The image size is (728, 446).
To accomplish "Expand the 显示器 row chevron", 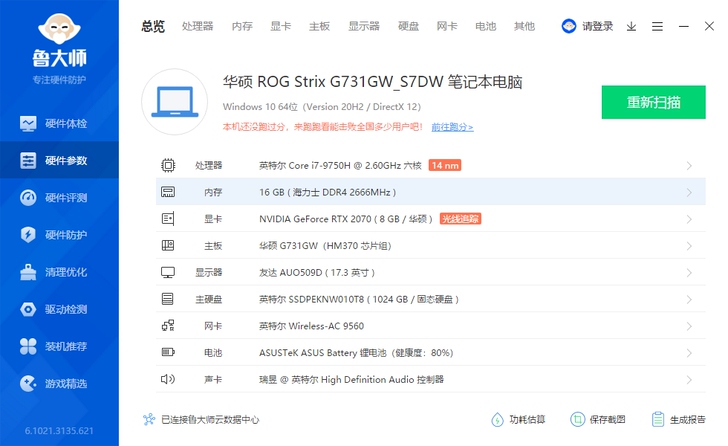I will (689, 272).
